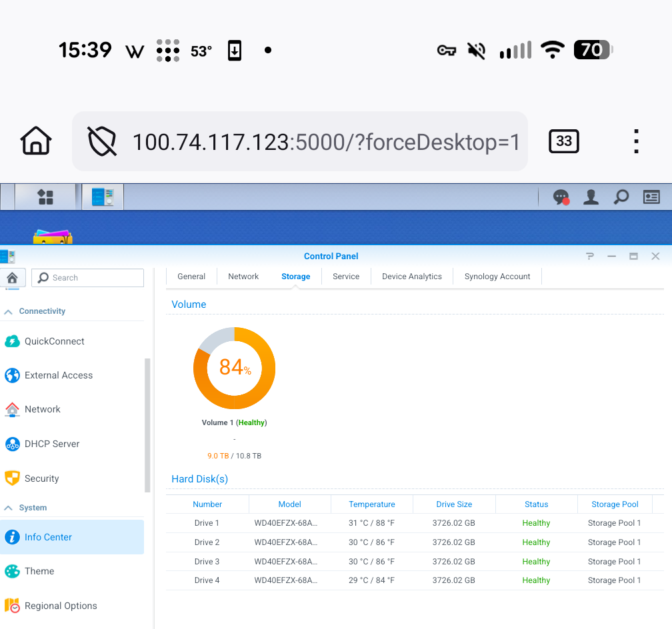672x629 pixels.
Task: Click the Drive Size column header
Action: tap(454, 504)
